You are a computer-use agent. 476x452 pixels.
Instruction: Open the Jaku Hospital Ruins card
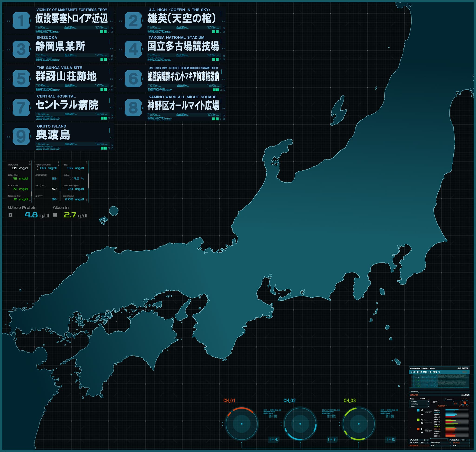pos(171,79)
